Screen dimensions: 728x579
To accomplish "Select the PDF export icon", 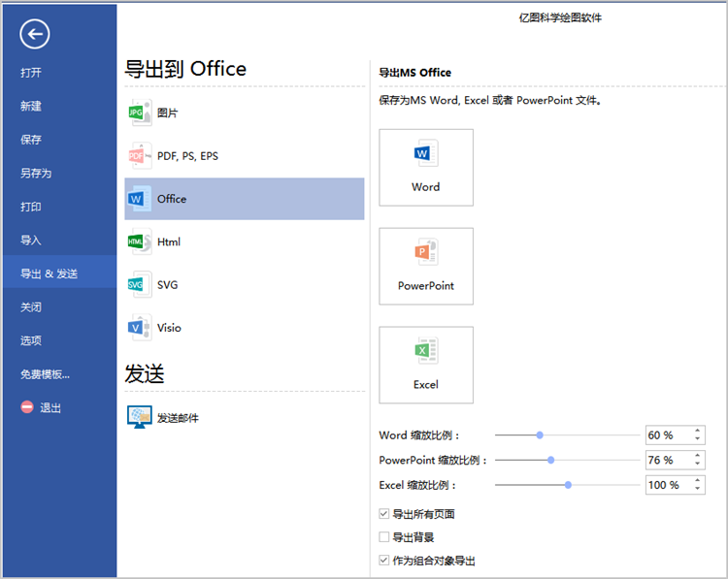I will (140, 156).
